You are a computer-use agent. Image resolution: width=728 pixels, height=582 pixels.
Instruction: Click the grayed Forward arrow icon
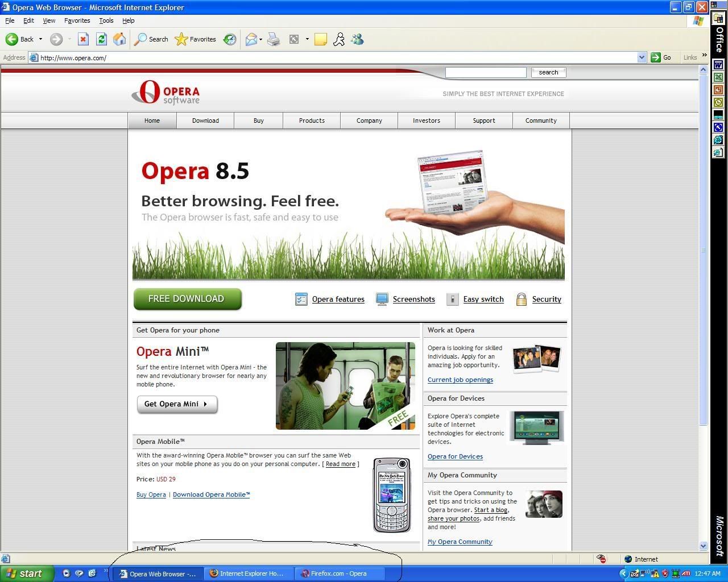pyautogui.click(x=56, y=39)
